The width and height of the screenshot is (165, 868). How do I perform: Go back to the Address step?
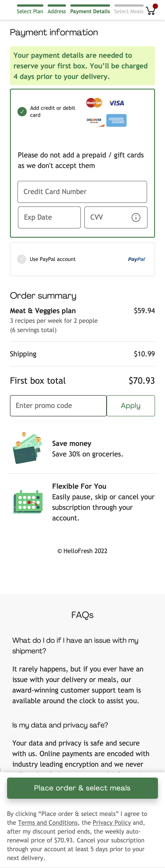point(56,11)
